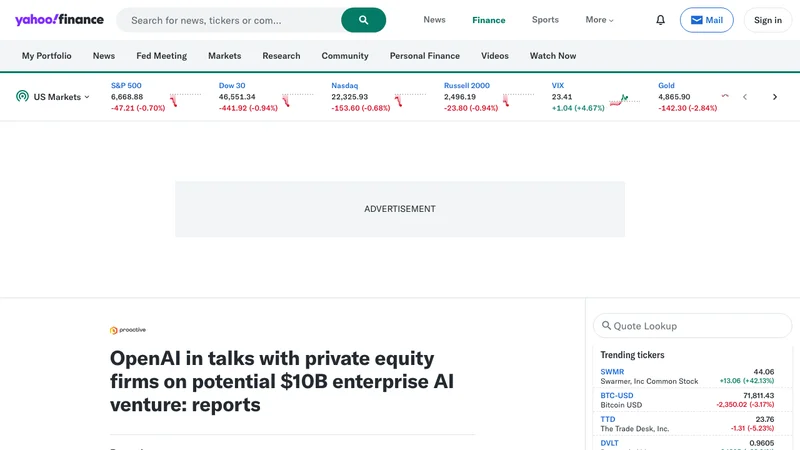Open SWMR trending ticker
800x450 pixels.
(612, 372)
